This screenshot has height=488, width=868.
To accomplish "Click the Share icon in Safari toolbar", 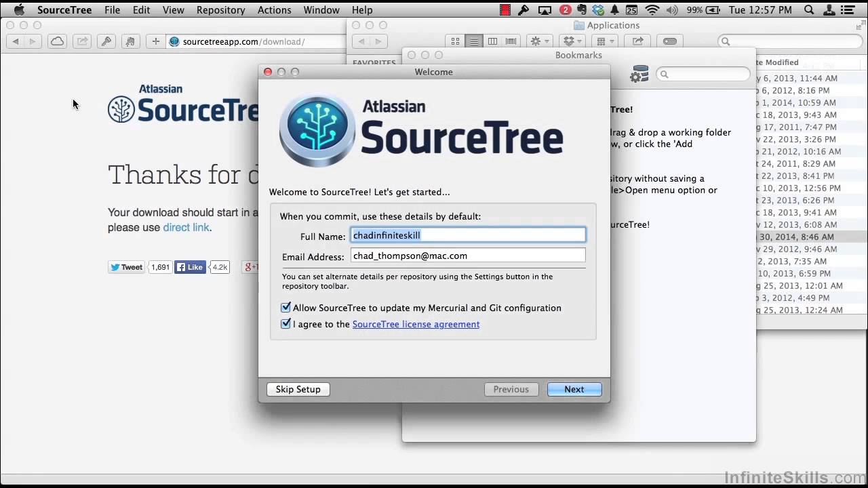I will click(x=82, y=41).
